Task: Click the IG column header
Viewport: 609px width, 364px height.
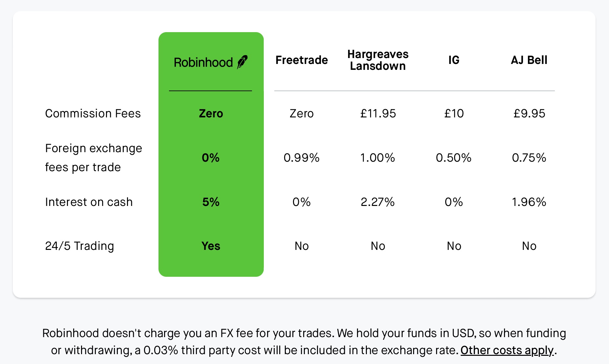Action: [454, 60]
